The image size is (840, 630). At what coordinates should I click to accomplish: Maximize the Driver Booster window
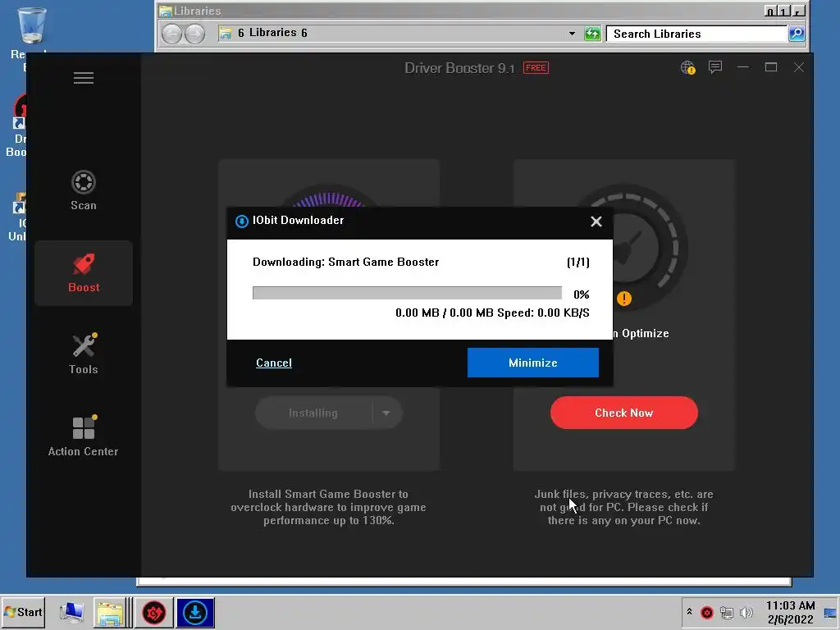pyautogui.click(x=771, y=67)
